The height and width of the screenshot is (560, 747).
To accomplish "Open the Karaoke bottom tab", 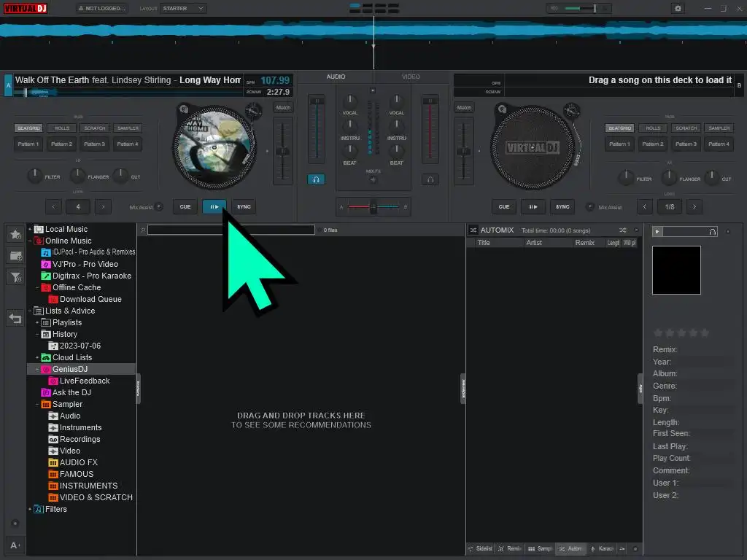I will click(x=602, y=548).
